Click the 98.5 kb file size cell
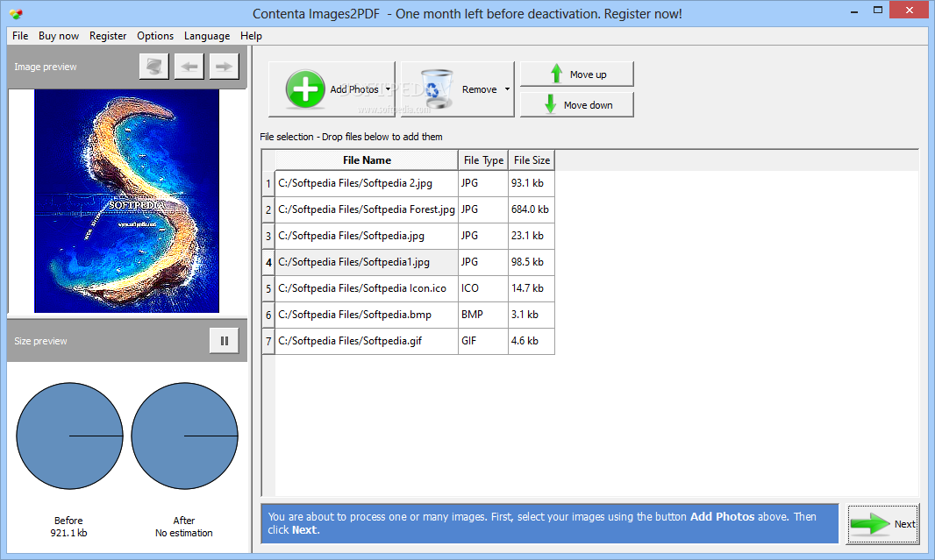Viewport: 935px width, 560px height. 532,262
